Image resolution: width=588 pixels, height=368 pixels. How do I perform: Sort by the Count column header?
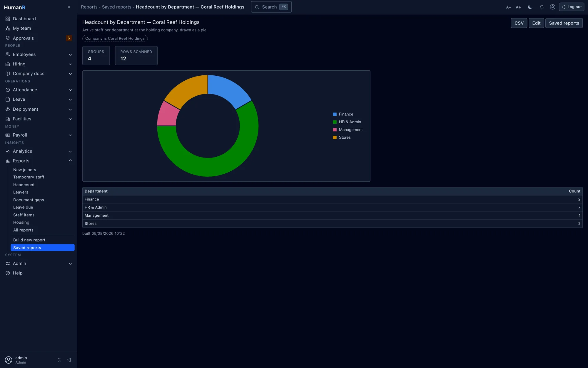[574, 191]
